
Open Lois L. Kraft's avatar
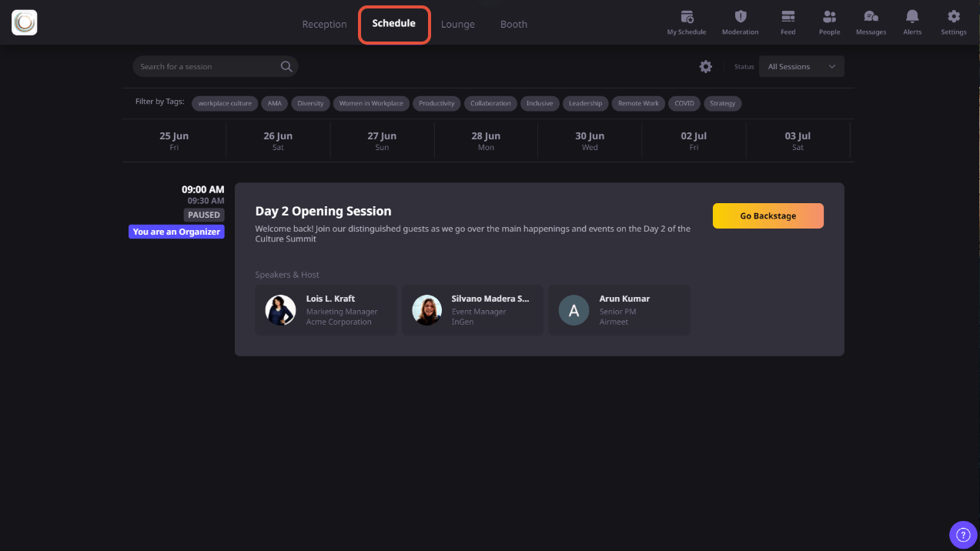click(x=280, y=310)
